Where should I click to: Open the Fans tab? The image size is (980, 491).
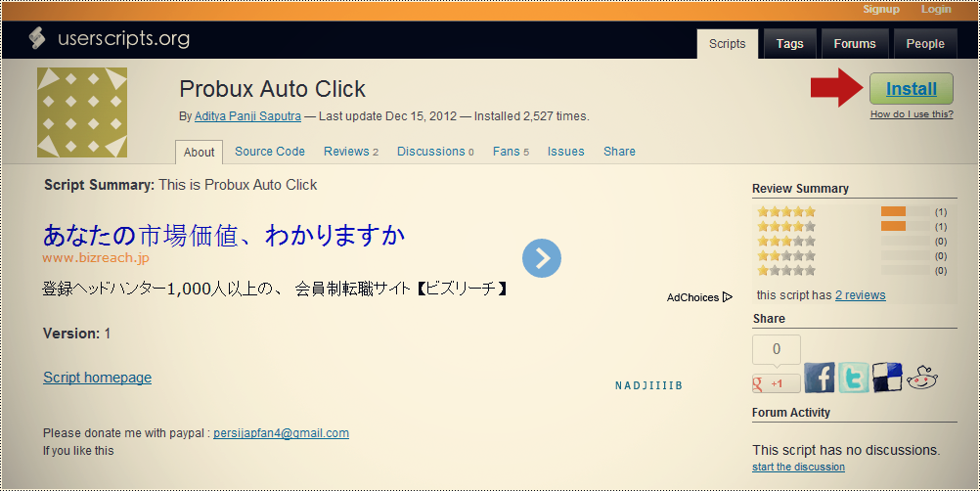point(511,152)
